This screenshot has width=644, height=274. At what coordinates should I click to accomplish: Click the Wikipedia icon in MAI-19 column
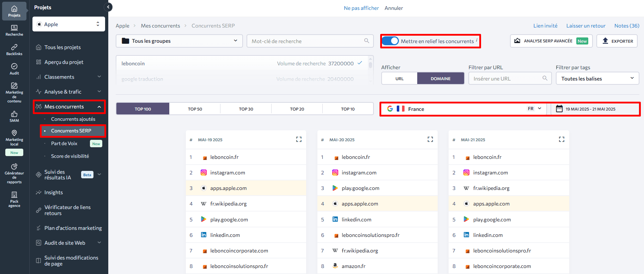pyautogui.click(x=203, y=204)
